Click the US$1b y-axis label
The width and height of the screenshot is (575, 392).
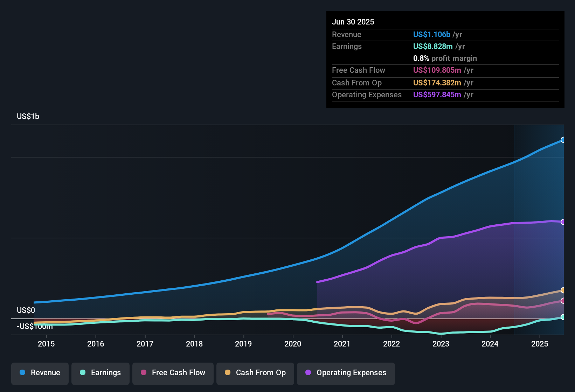coord(28,116)
